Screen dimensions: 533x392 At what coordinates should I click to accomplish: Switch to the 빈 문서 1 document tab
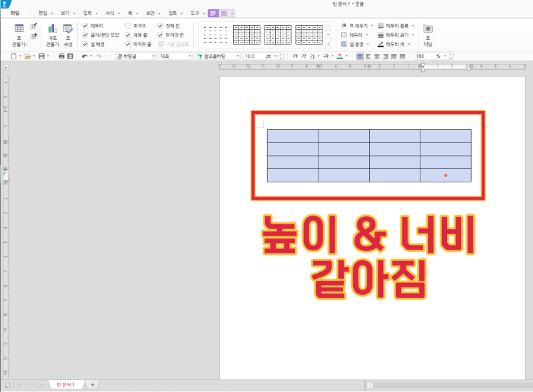pyautogui.click(x=67, y=385)
